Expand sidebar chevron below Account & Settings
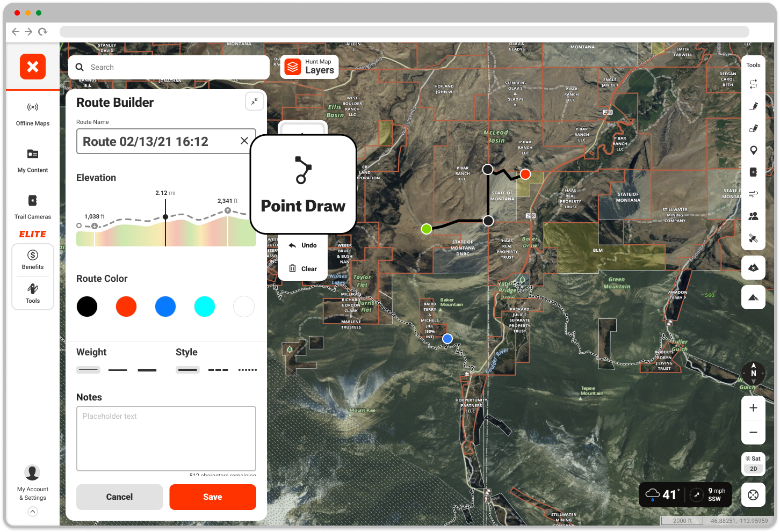The height and width of the screenshot is (532, 780). coord(33,512)
